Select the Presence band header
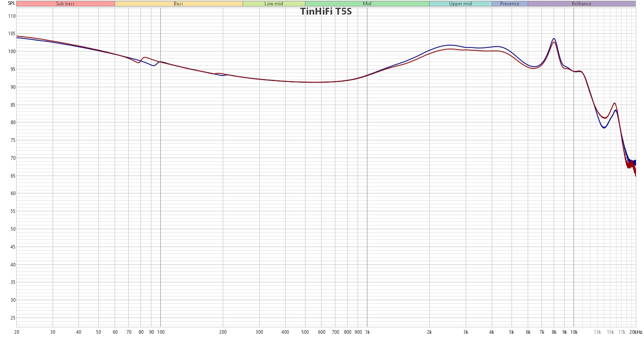The image size is (644, 337). coord(510,4)
